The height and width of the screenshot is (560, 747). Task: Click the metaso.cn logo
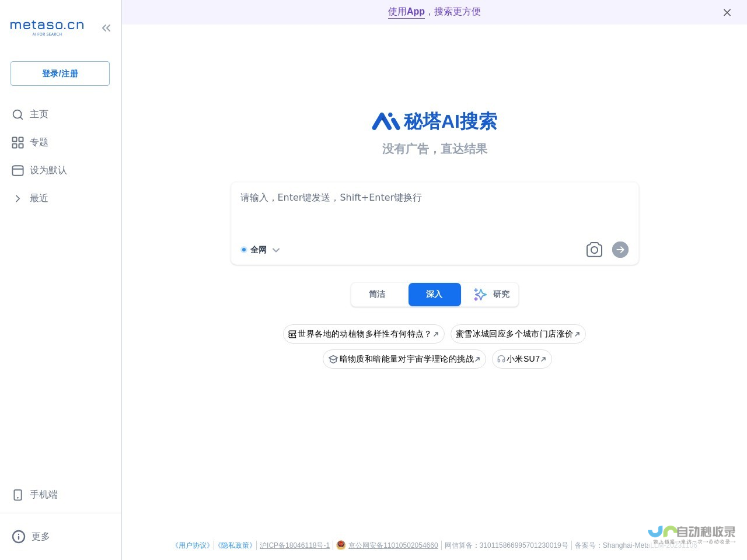click(47, 27)
